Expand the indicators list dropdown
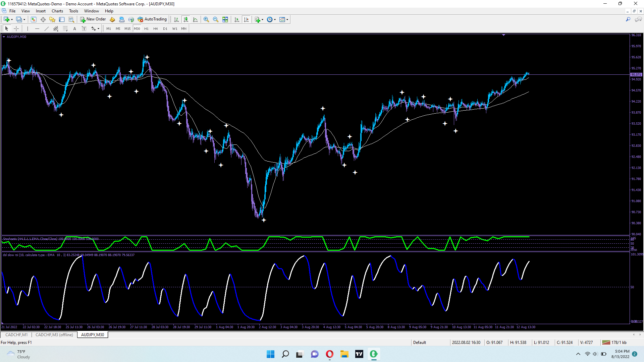Viewport: 644px width, 362px height. (262, 19)
